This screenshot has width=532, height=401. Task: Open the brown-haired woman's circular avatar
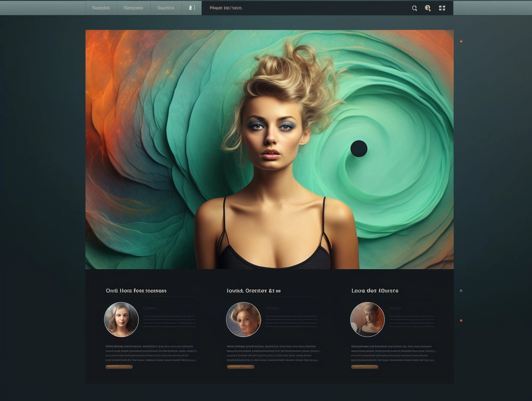[x=121, y=319]
